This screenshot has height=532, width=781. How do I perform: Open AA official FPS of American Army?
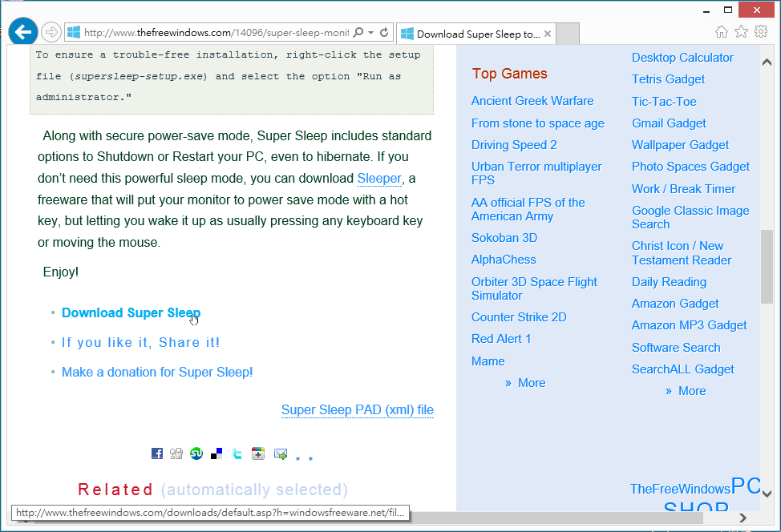point(528,210)
